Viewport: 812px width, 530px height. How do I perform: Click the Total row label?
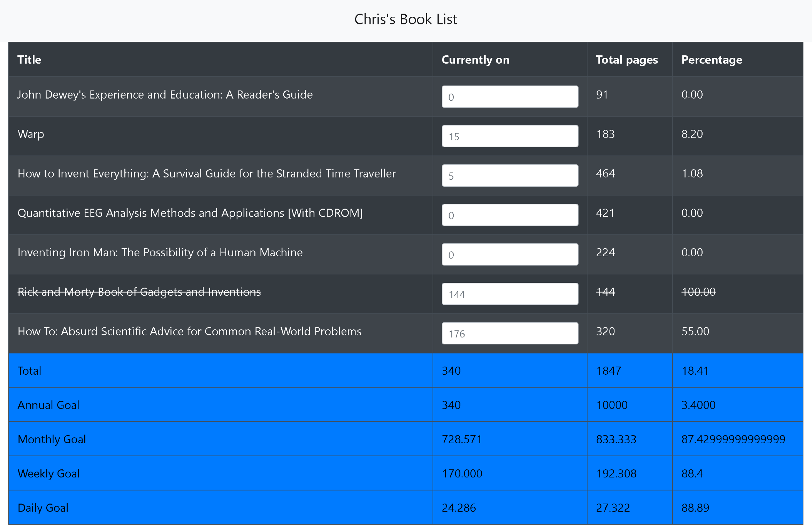[x=29, y=371]
